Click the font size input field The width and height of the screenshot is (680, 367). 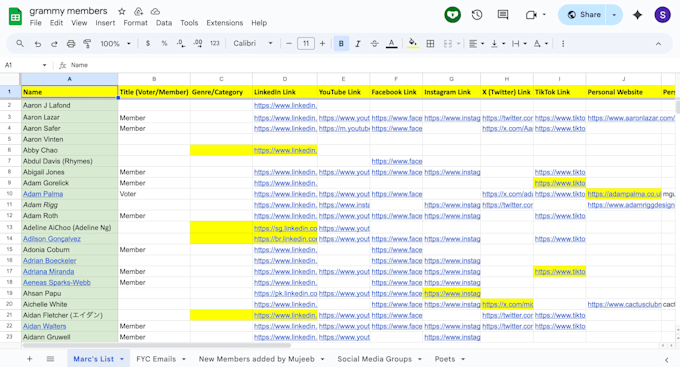tap(306, 43)
